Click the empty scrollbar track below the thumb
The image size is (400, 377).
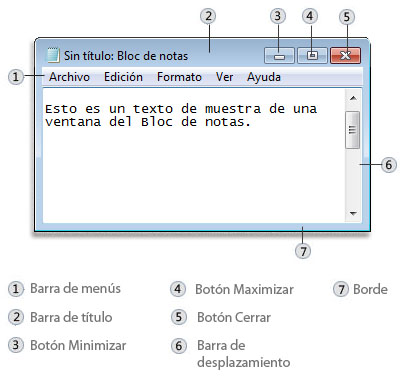[x=353, y=177]
